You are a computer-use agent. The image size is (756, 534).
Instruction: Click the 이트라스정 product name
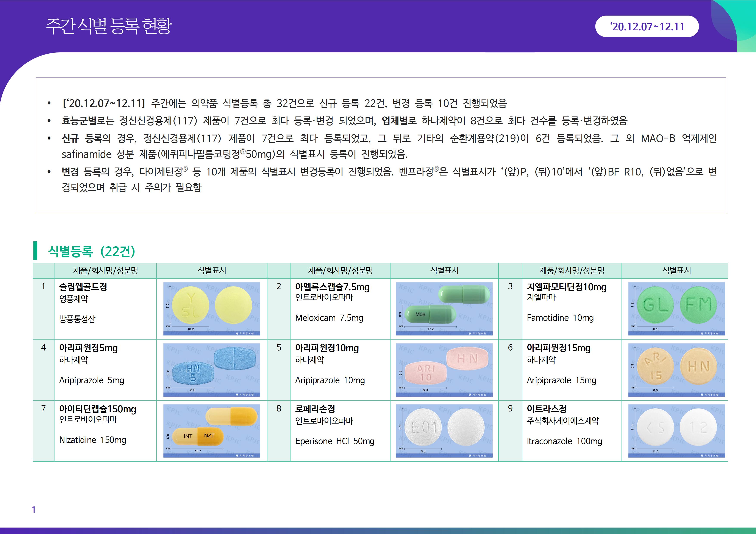[547, 409]
